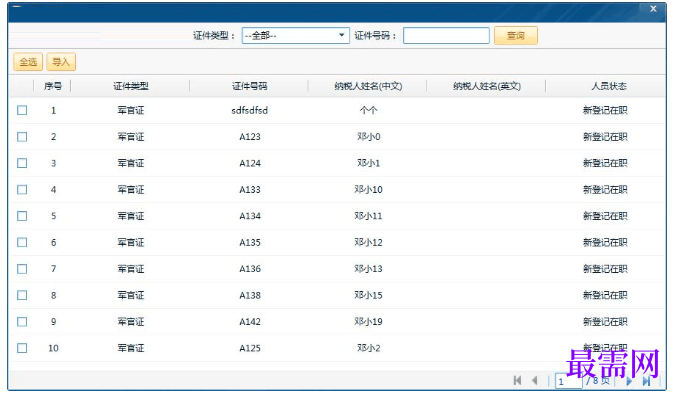Go to previous page arrow
678x395 pixels.
click(x=535, y=380)
